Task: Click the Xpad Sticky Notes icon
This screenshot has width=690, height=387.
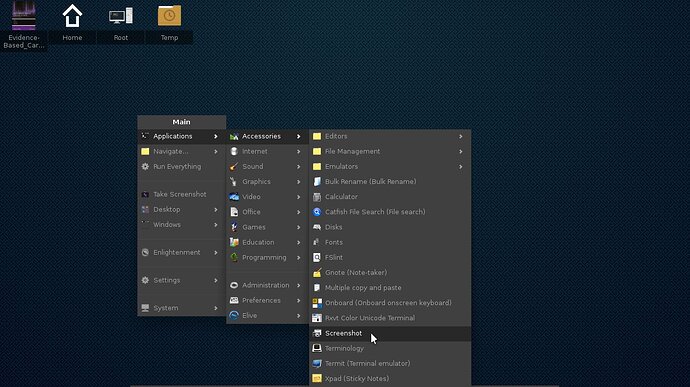Action: pos(317,379)
